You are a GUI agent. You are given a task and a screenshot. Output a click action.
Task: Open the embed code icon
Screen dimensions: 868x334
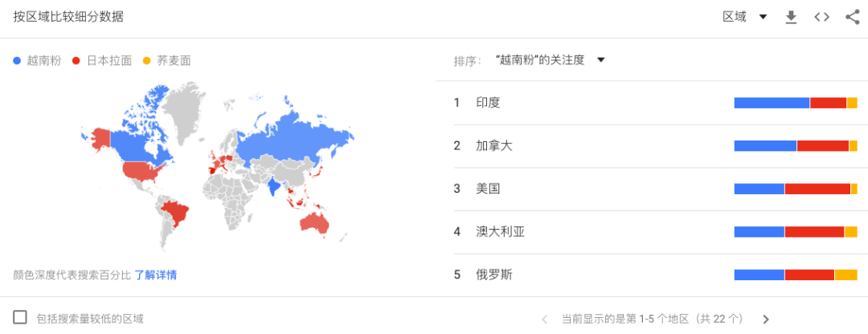(x=821, y=17)
